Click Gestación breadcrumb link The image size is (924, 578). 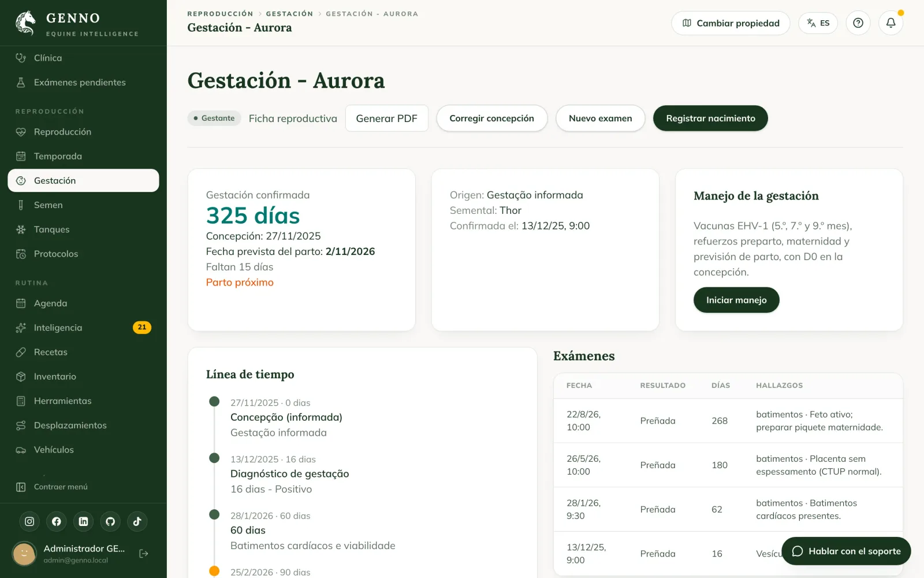[289, 14]
